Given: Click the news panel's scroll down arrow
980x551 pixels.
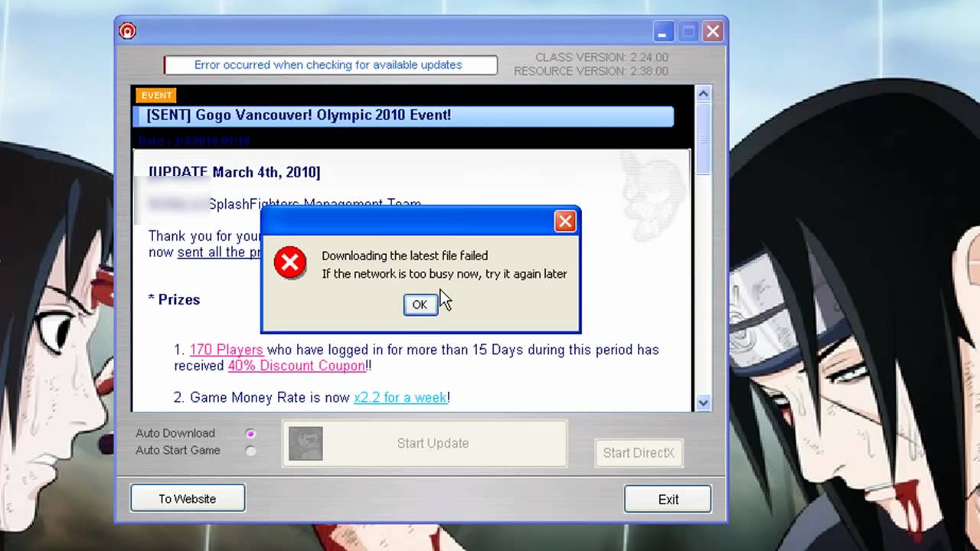Looking at the screenshot, I should point(704,403).
